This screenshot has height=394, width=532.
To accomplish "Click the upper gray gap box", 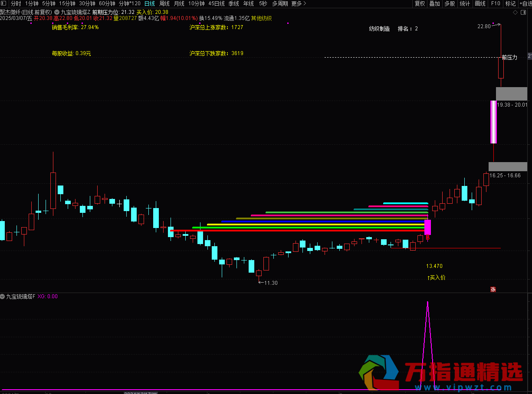I will pos(512,94).
